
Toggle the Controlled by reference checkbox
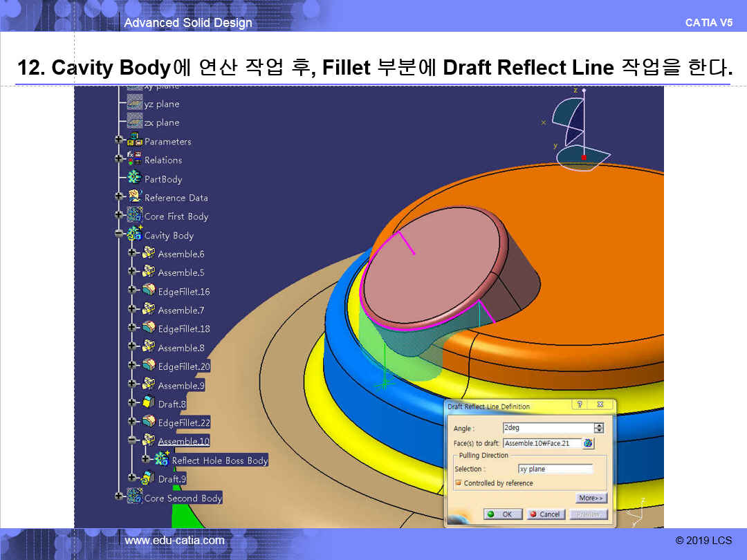coord(458,483)
